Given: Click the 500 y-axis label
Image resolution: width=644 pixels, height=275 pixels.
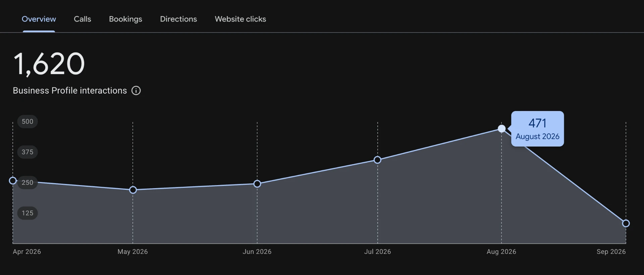Looking at the screenshot, I should [28, 121].
